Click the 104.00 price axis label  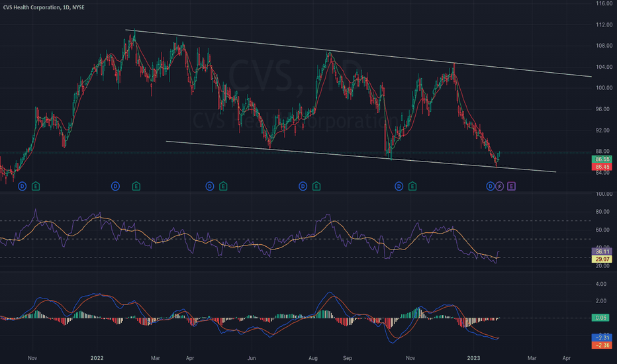[604, 67]
